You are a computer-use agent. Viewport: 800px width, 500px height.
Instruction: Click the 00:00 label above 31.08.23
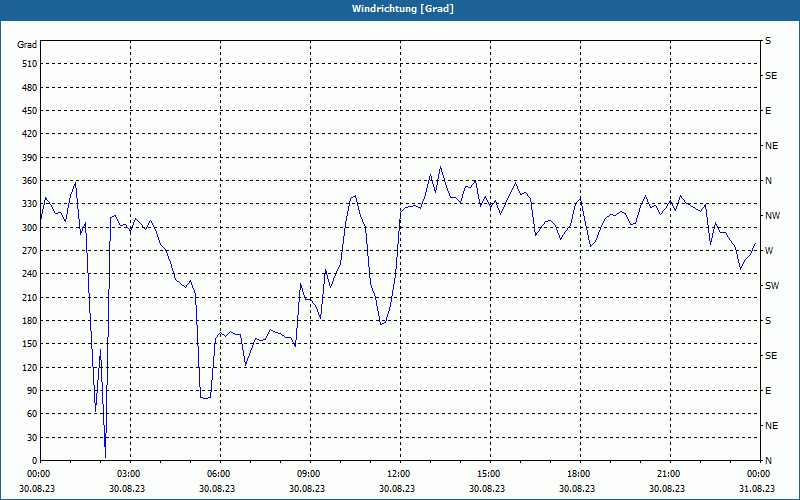759,474
